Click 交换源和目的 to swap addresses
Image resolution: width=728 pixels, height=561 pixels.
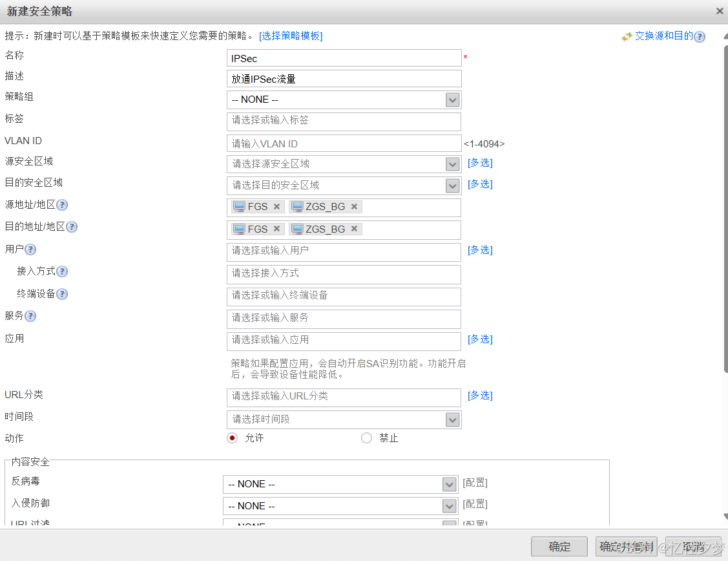pyautogui.click(x=663, y=36)
